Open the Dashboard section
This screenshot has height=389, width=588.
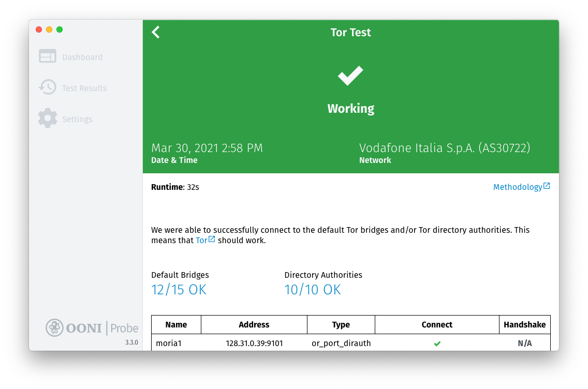(82, 57)
